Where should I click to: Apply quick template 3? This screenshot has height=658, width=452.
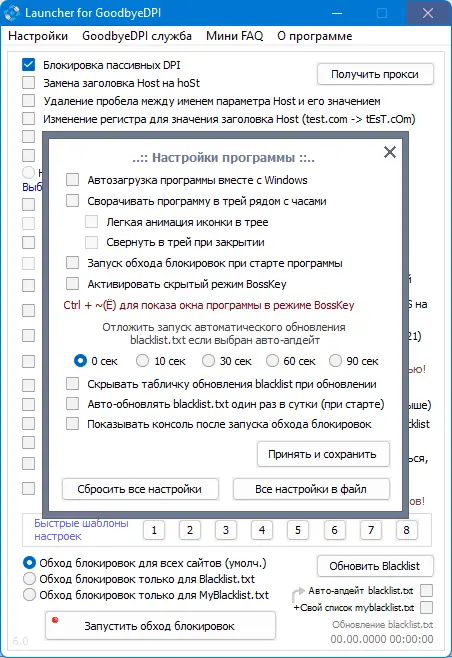[x=226, y=530]
